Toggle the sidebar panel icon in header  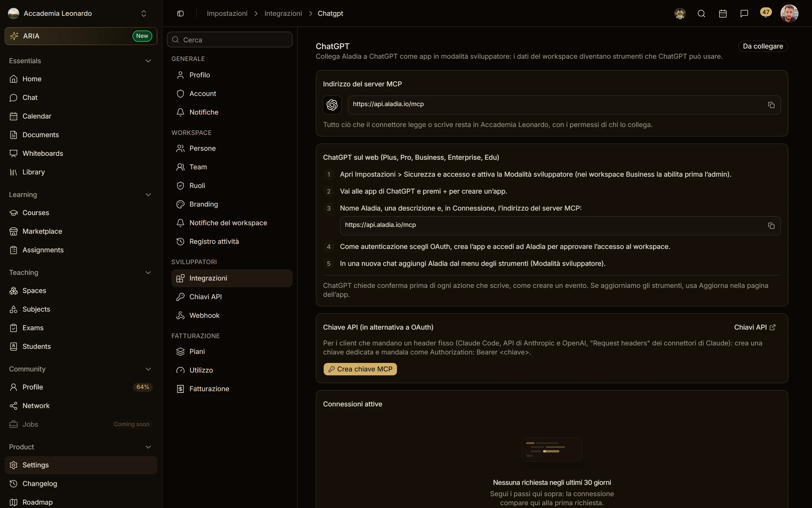click(x=180, y=14)
